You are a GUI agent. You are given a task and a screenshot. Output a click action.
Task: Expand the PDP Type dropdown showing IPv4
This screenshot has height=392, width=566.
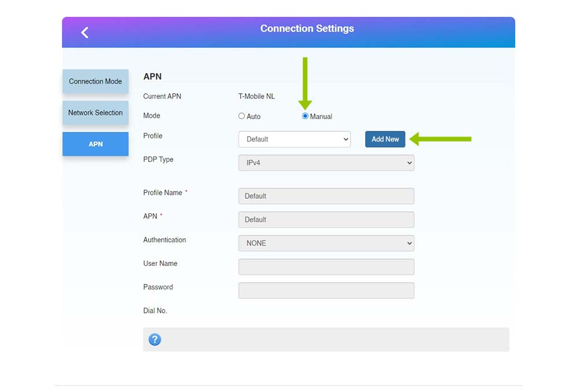(326, 163)
